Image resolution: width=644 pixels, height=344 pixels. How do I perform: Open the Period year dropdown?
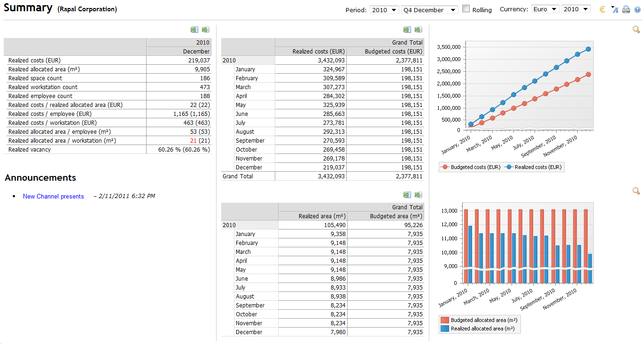[x=384, y=10]
